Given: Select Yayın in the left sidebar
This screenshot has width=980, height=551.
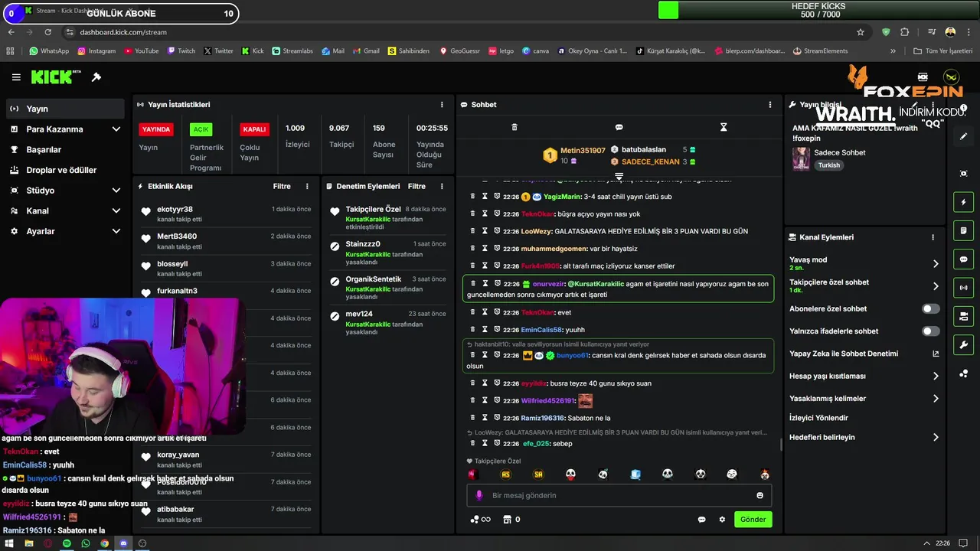Looking at the screenshot, I should 65,109.
